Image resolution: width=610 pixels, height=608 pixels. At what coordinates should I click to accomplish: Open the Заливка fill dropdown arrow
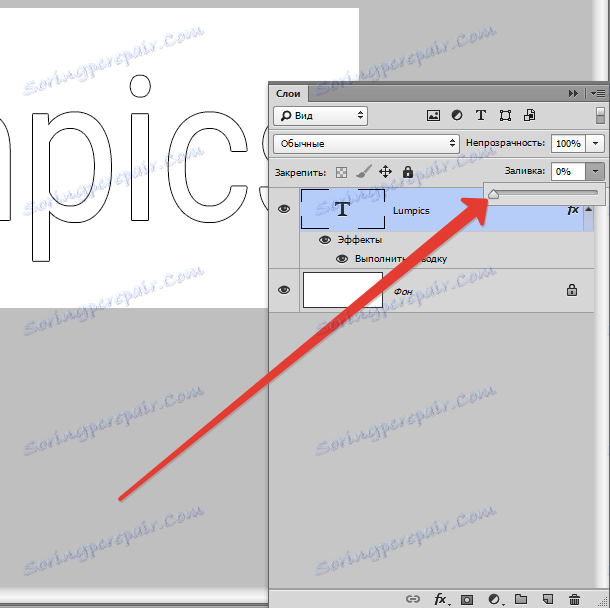595,172
